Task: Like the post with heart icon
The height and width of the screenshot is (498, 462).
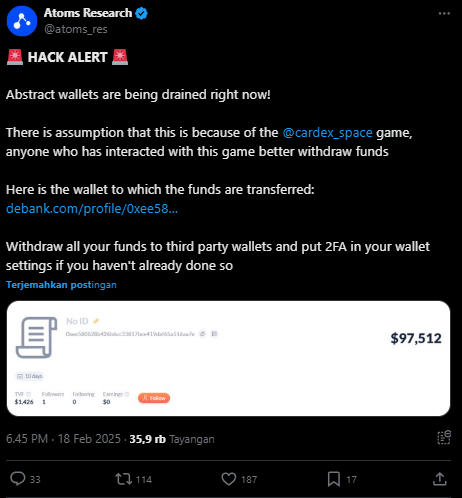Action: (x=229, y=479)
